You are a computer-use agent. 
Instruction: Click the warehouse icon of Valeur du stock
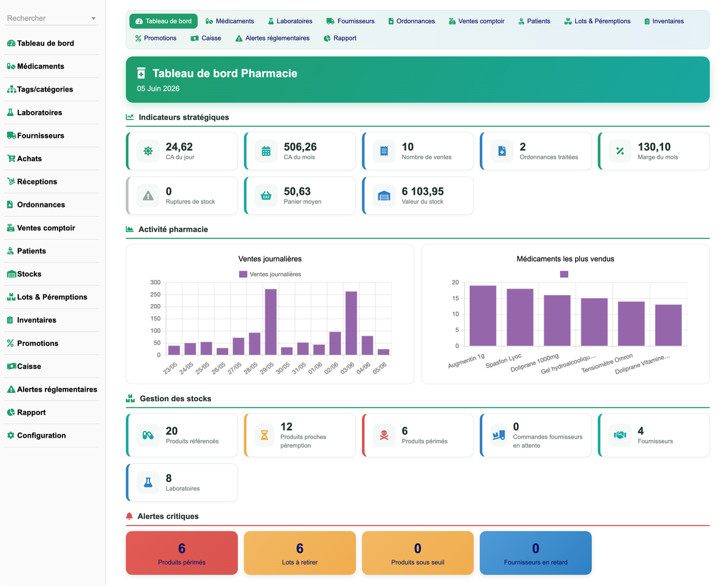(x=384, y=195)
